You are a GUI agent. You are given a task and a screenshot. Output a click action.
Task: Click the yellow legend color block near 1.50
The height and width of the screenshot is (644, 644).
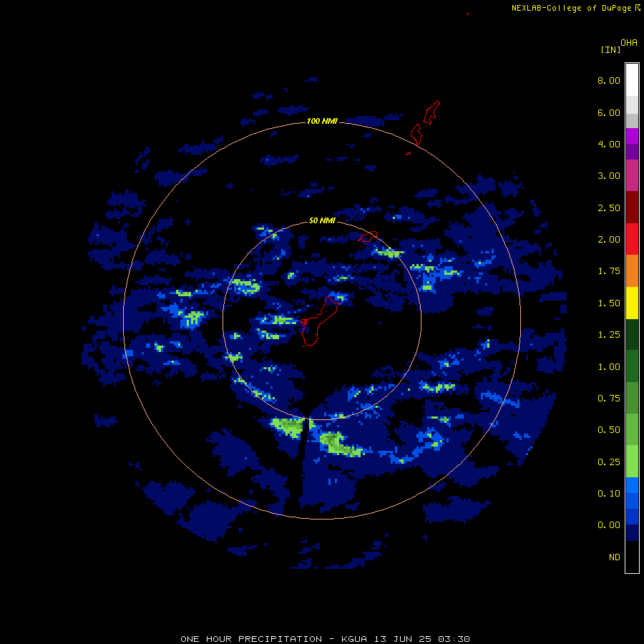632,303
